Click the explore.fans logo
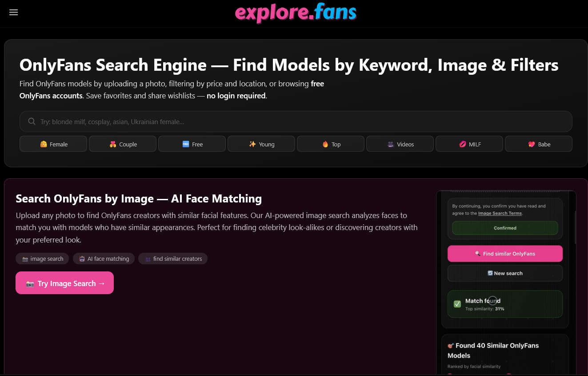This screenshot has width=588, height=376. click(x=296, y=13)
